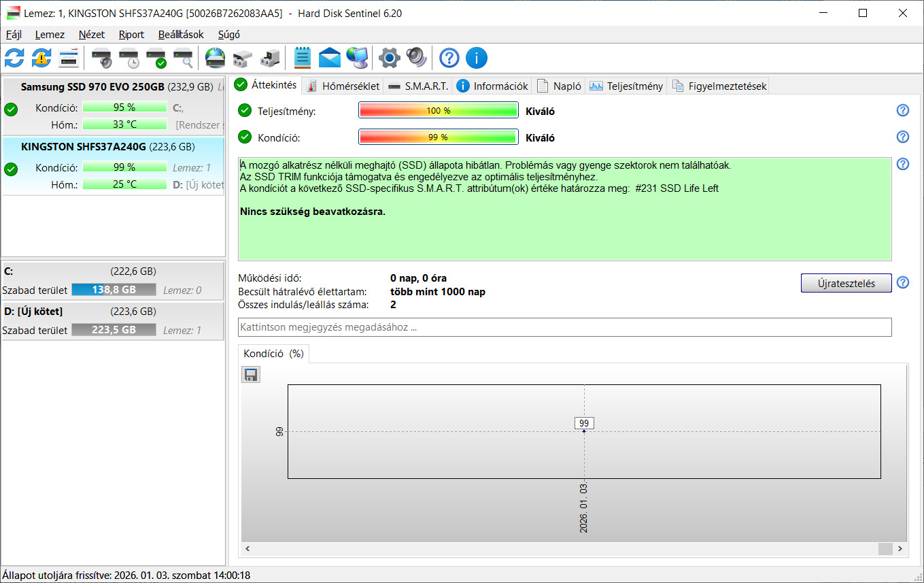Click Samsung's 33 °C temperature bar

124,124
